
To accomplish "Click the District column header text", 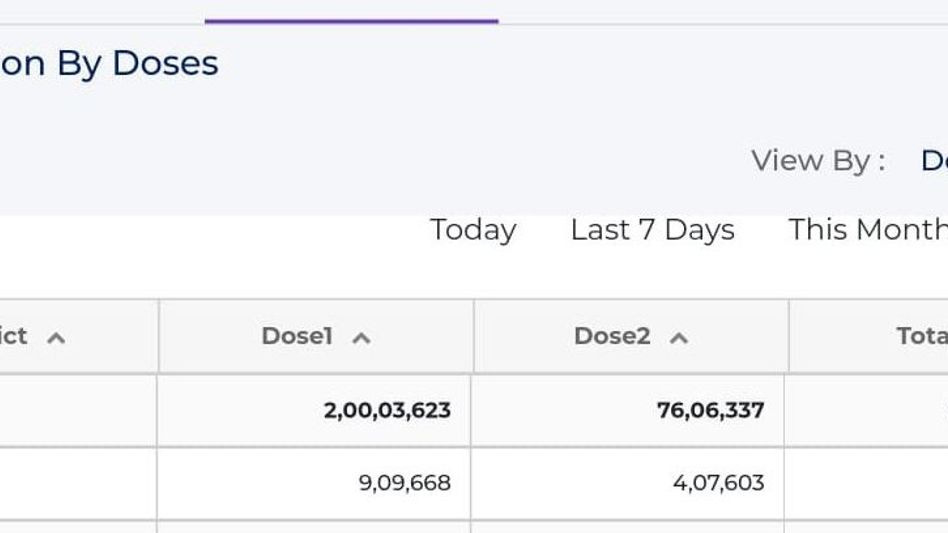I will pos(14,336).
